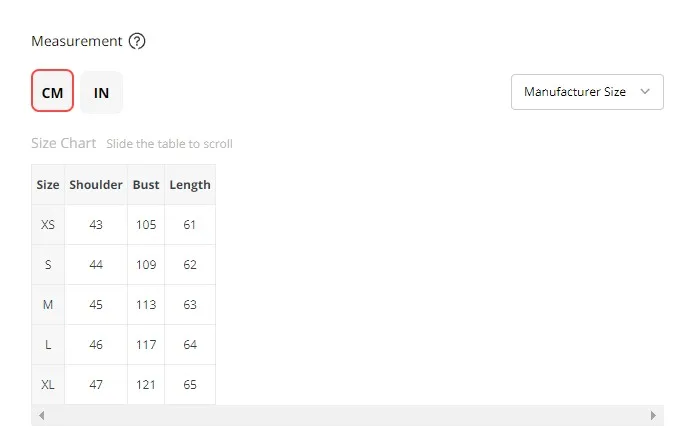Click the Size Chart heading text
Image resolution: width=678 pixels, height=439 pixels.
[x=64, y=143]
